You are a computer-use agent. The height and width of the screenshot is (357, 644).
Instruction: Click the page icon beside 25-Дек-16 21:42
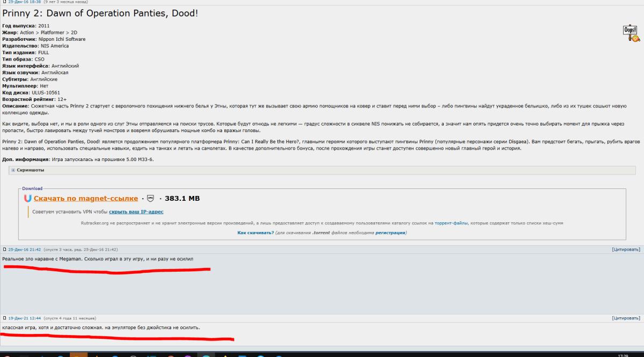(x=5, y=250)
